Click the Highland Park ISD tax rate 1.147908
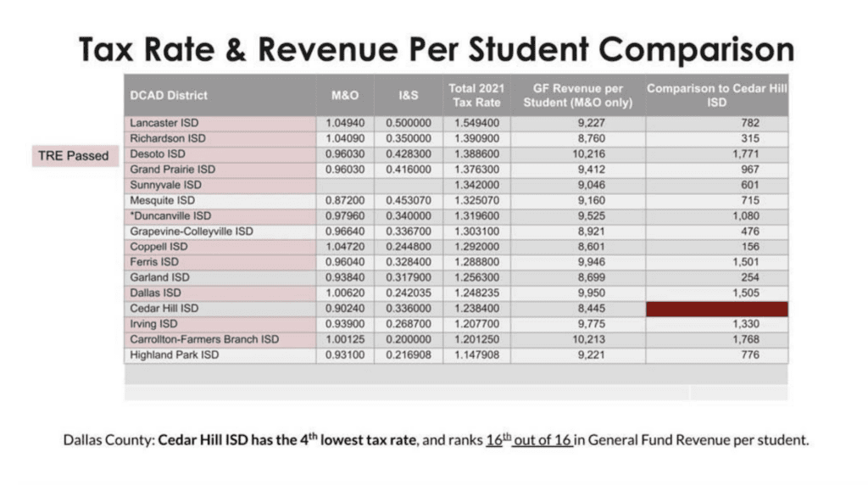868x491 pixels. coord(475,354)
